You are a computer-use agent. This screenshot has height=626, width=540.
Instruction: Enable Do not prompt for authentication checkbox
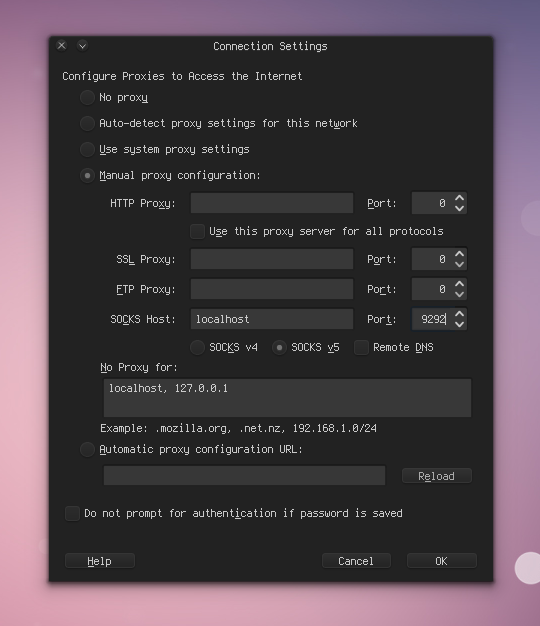pyautogui.click(x=72, y=513)
